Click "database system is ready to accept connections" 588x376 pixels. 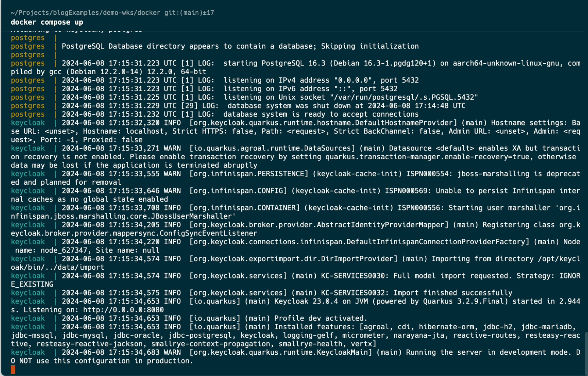(x=321, y=114)
